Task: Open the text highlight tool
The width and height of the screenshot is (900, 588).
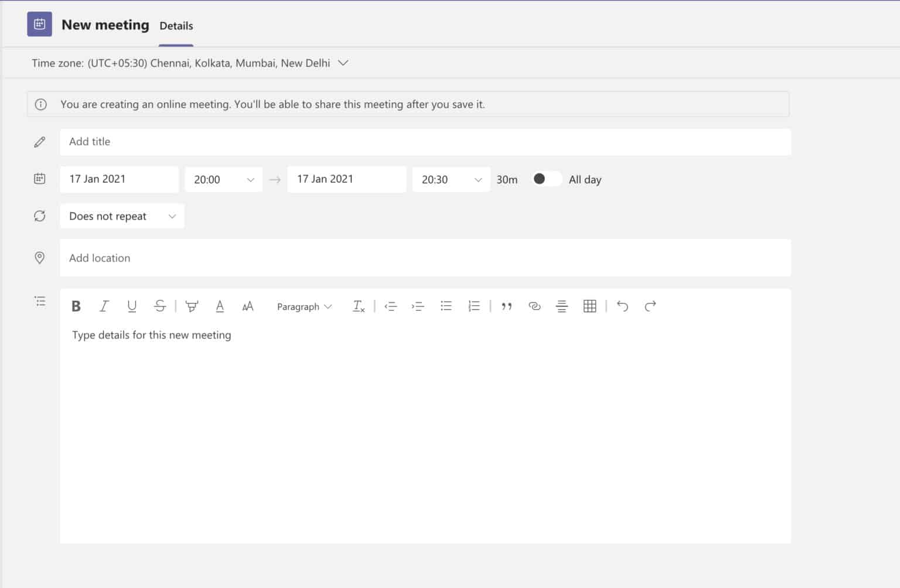Action: 192,306
